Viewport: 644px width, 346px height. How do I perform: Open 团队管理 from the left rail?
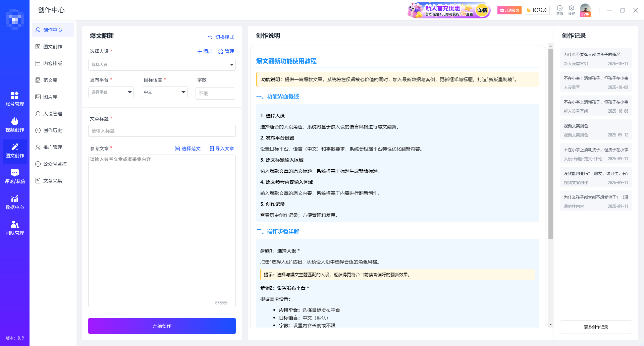coord(14,228)
